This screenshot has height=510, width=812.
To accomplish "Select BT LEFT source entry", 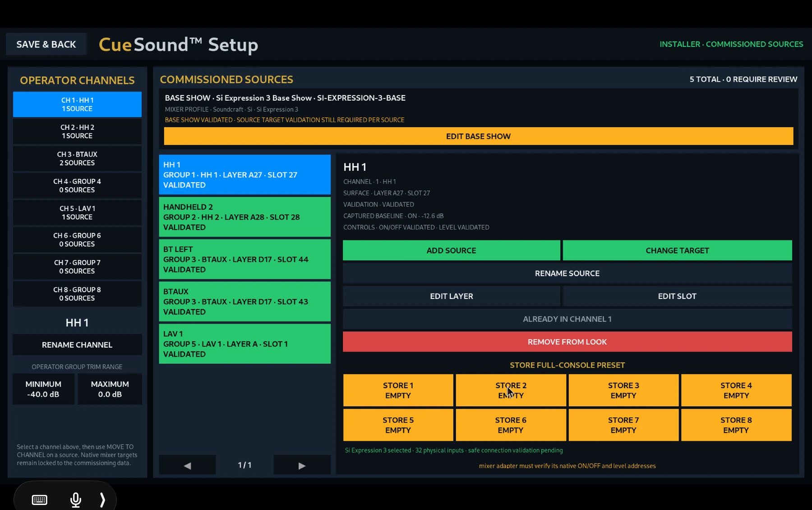I will pyautogui.click(x=245, y=259).
